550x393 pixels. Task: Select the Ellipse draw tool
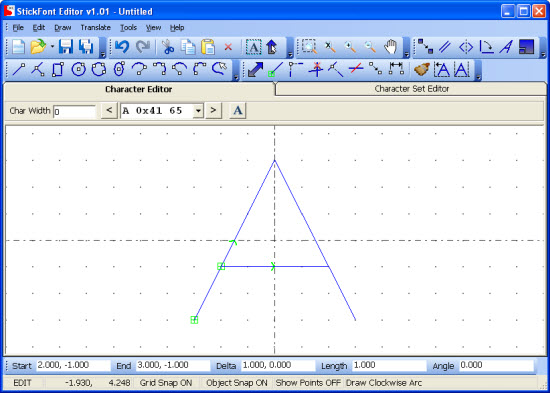119,69
